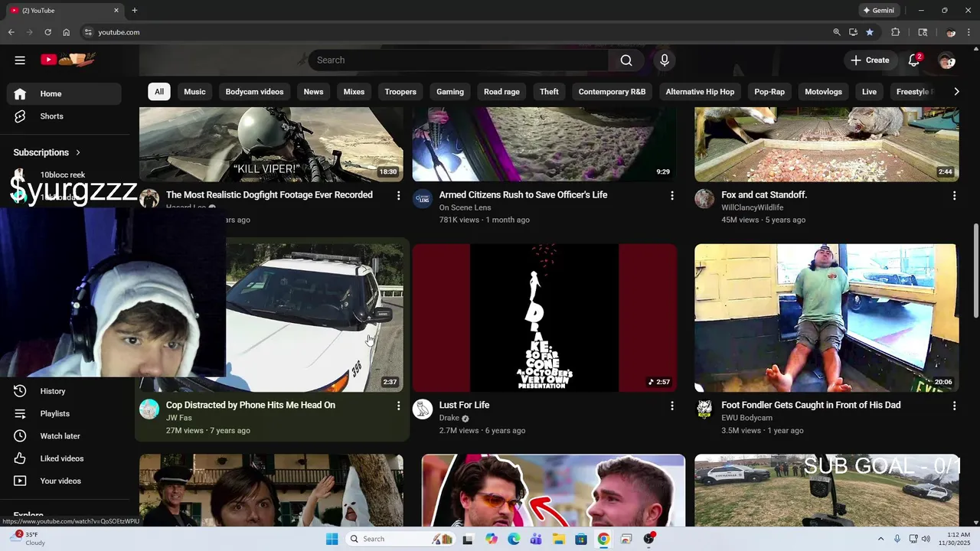The image size is (980, 551).
Task: Click the Windows taskbar search box
Action: click(x=400, y=539)
